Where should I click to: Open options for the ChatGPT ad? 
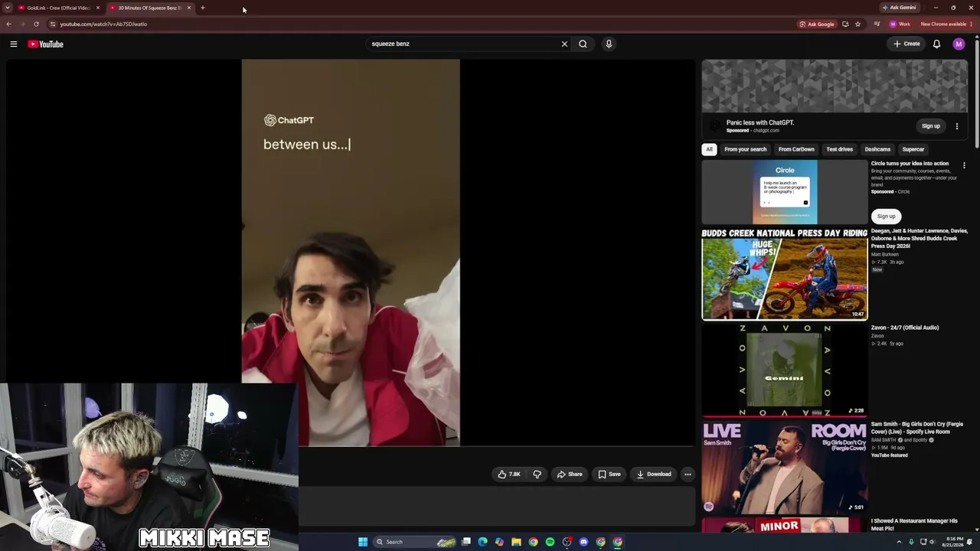coord(957,126)
